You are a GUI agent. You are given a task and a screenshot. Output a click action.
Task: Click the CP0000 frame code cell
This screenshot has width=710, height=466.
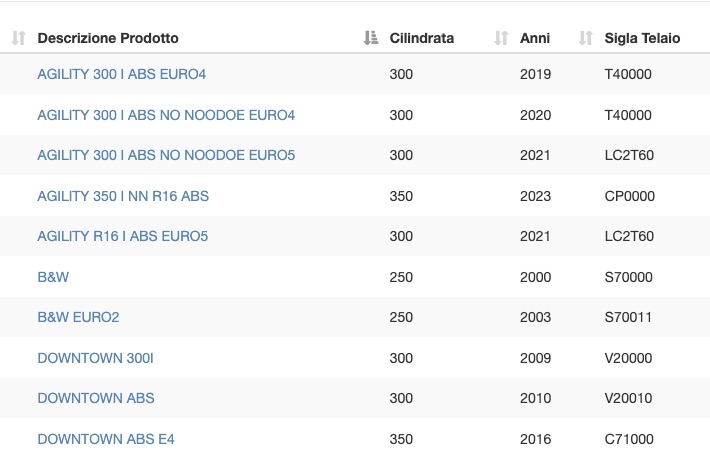629,196
